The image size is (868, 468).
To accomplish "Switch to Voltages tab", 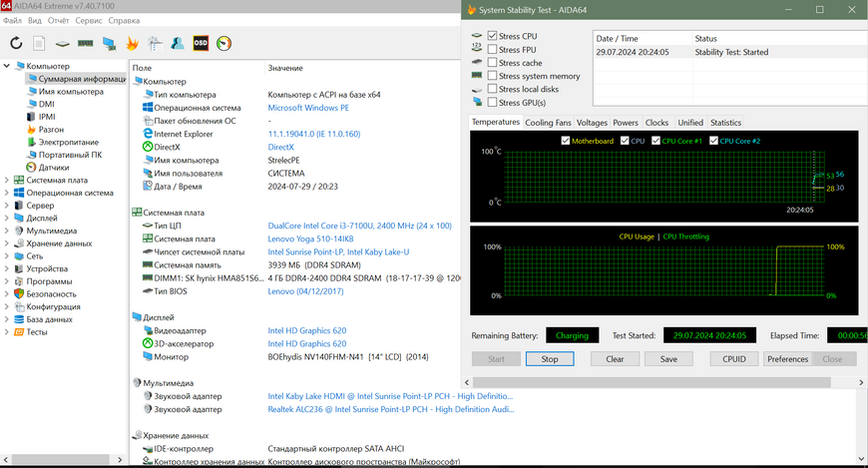I will coord(592,123).
